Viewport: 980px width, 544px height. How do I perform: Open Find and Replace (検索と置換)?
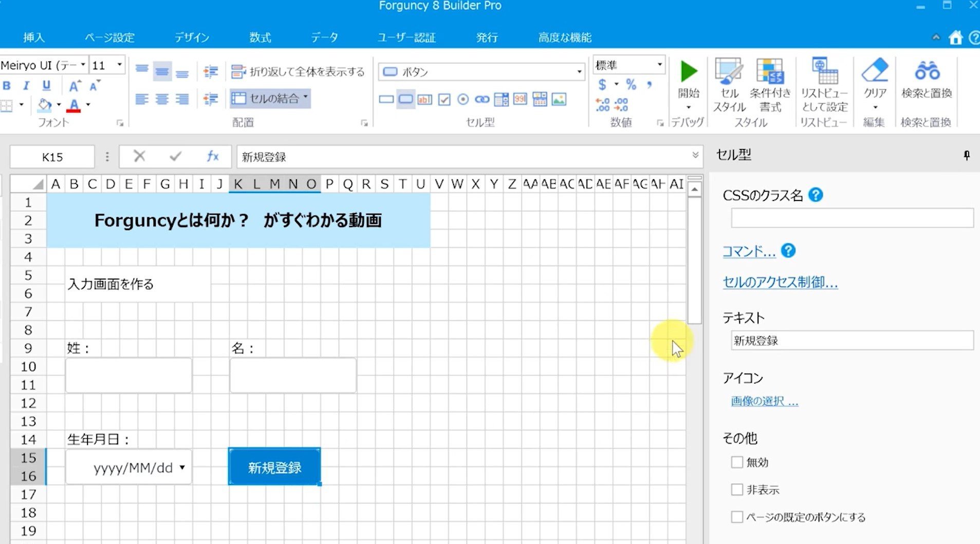pos(927,78)
